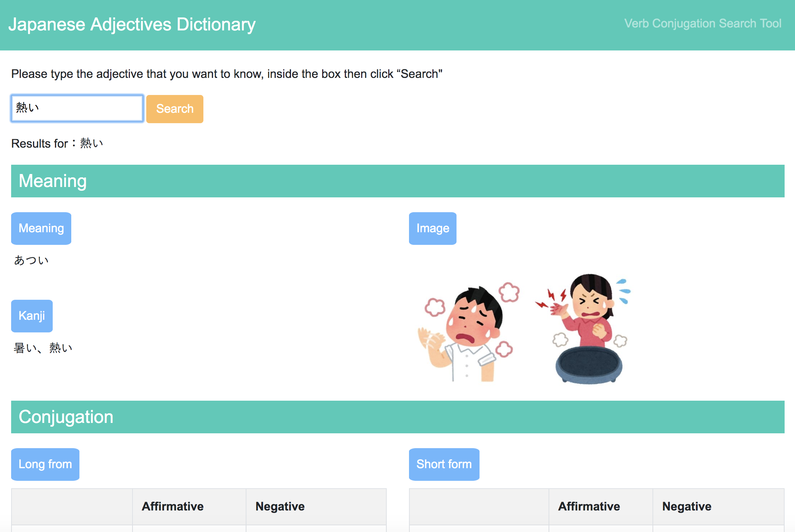Click the Long from label button
The width and height of the screenshot is (795, 532).
pos(45,464)
